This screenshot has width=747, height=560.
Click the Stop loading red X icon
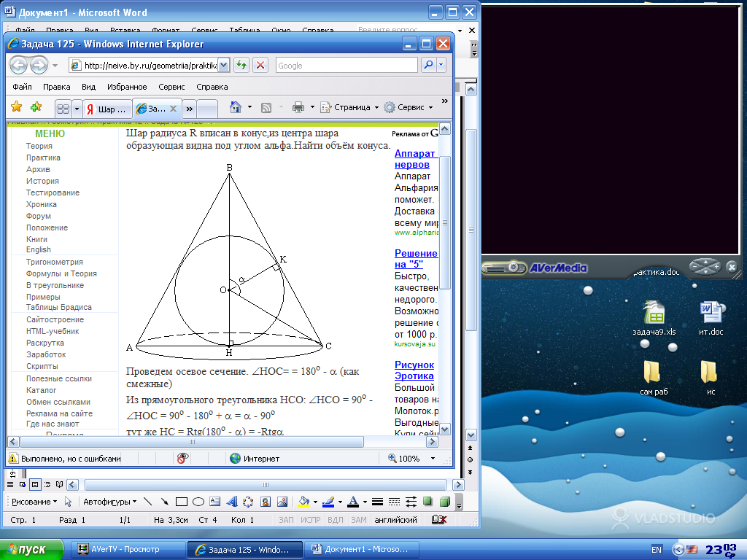tap(260, 65)
